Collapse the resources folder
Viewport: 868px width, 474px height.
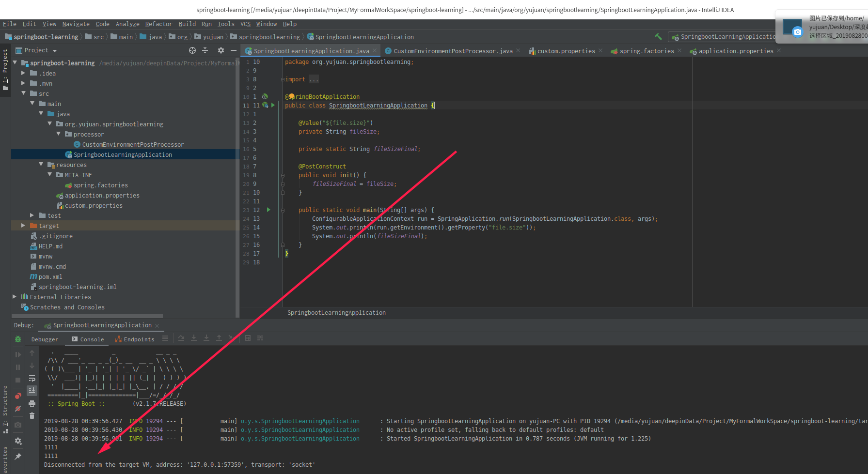point(41,165)
